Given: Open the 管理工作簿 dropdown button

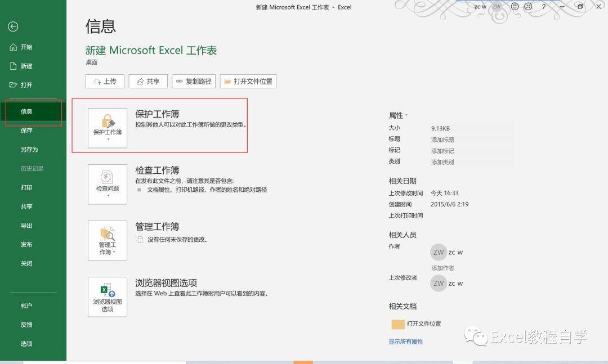Looking at the screenshot, I should coord(108,240).
